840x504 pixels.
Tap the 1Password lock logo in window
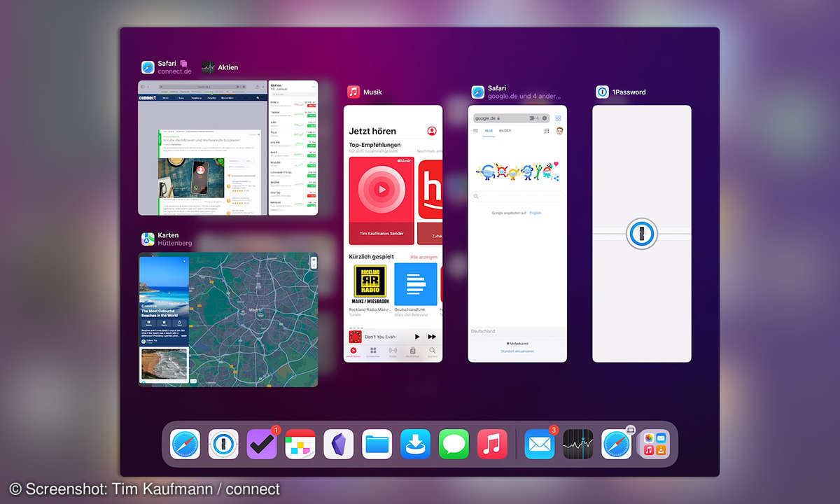pos(642,234)
